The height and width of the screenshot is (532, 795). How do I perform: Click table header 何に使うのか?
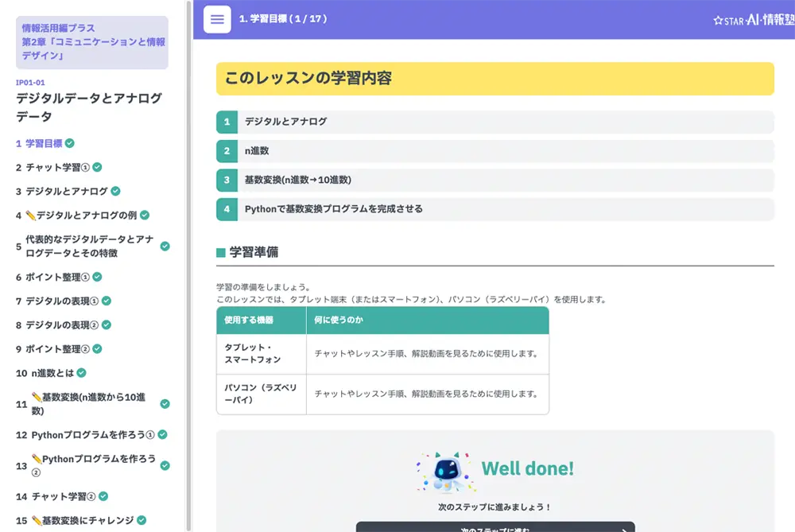click(x=428, y=320)
